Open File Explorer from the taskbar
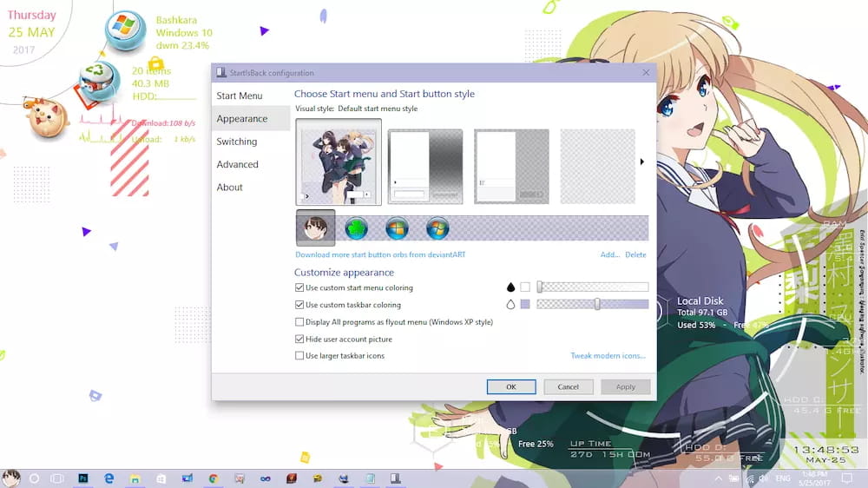Viewport: 868px width, 488px height. (135, 478)
